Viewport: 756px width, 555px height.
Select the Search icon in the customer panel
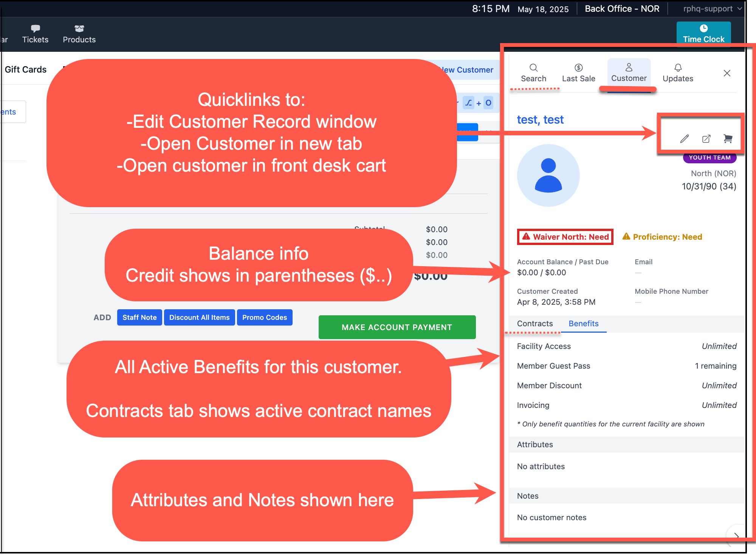click(x=533, y=72)
